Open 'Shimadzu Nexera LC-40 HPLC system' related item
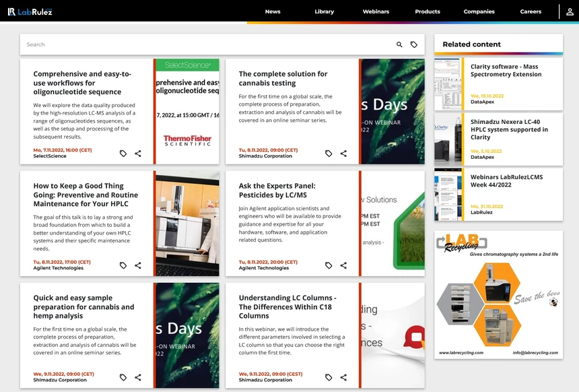 (x=509, y=129)
